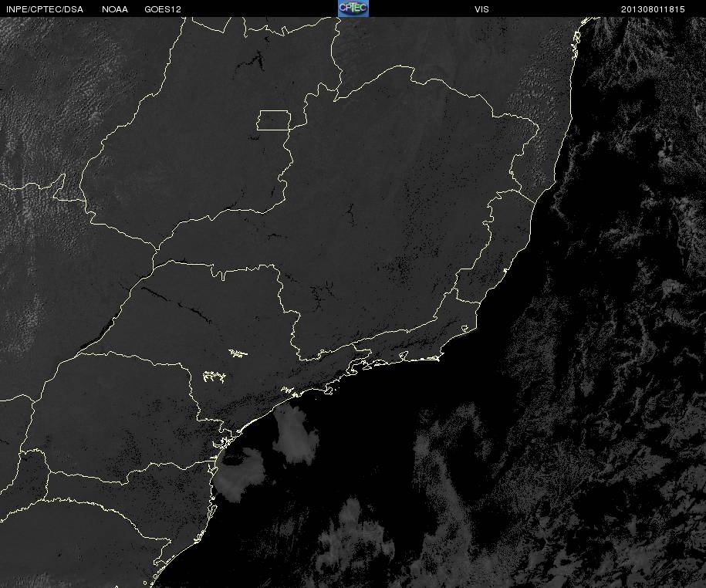Click the CPTEC logo in header
Viewport: 706px width, 588px height.
tap(353, 8)
